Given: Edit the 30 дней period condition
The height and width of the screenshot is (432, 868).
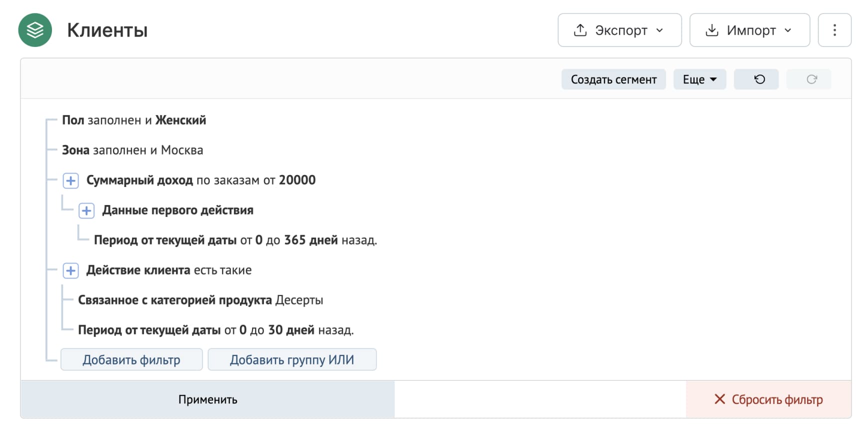Looking at the screenshot, I should pos(215,330).
